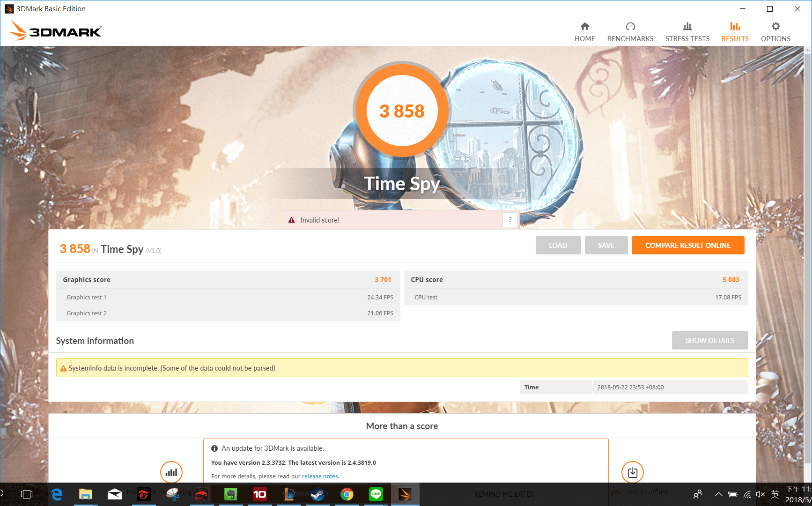Open the release notes link
This screenshot has width=812, height=506.
click(x=320, y=476)
